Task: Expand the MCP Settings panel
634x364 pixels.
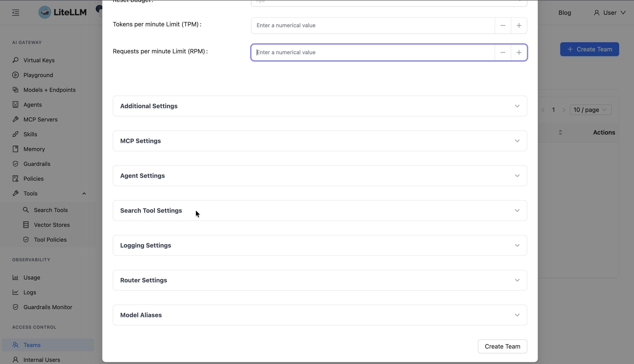Action: click(320, 141)
